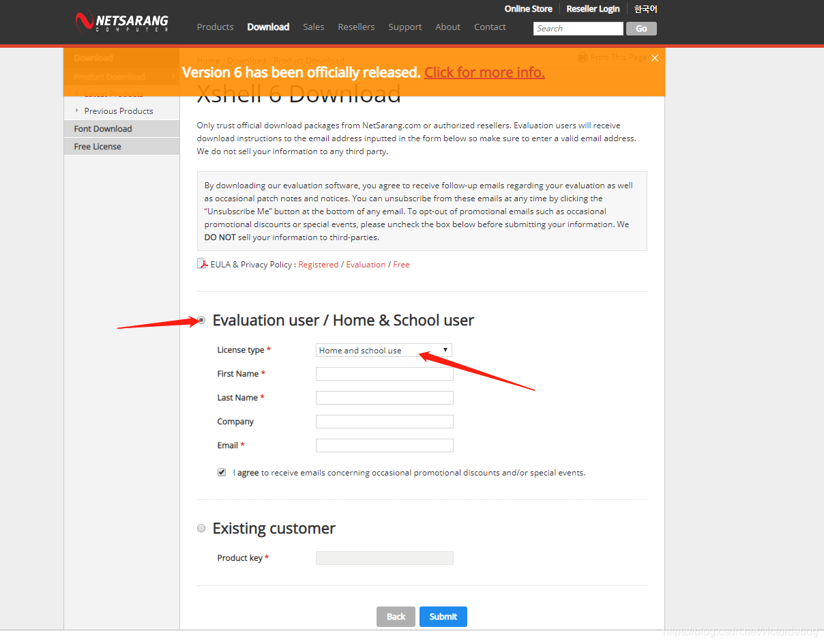Click into the site Search field
The image size is (824, 644).
point(578,29)
